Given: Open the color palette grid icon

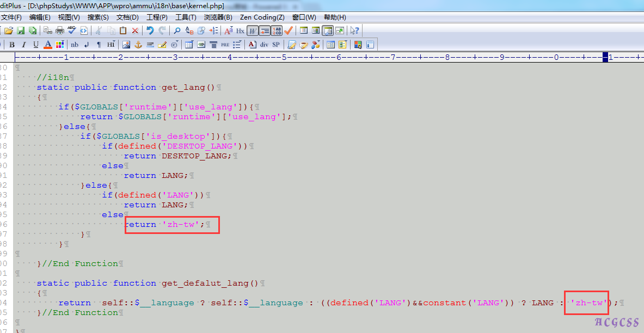Looking at the screenshot, I should coord(60,45).
